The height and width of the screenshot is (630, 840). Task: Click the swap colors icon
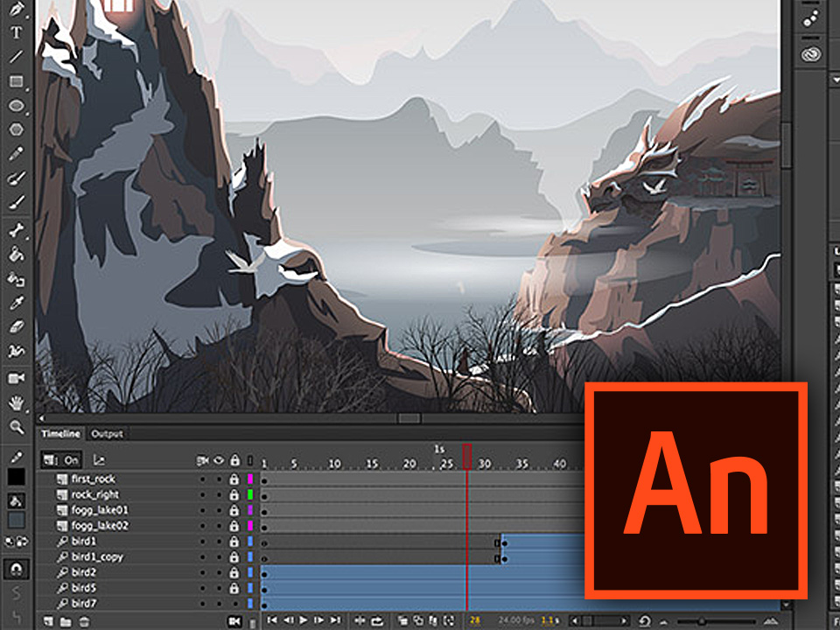click(x=21, y=542)
